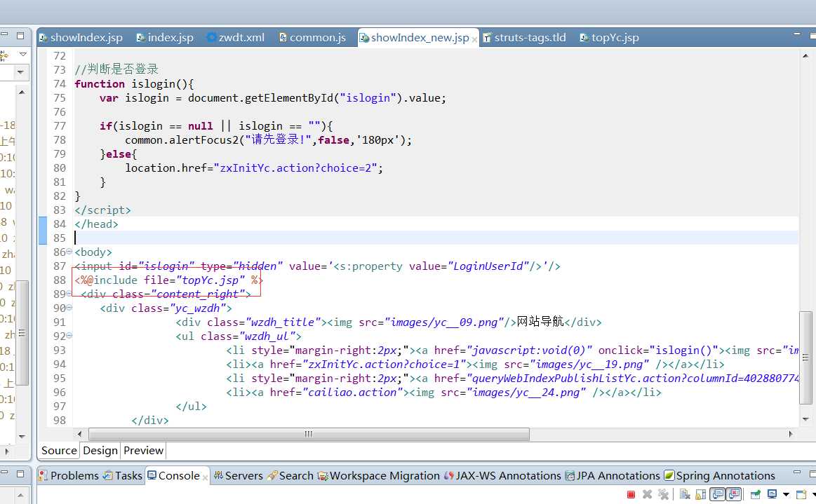Click the 'function islogin(){' line text
Viewport: 816px width, 504px height.
(x=134, y=83)
